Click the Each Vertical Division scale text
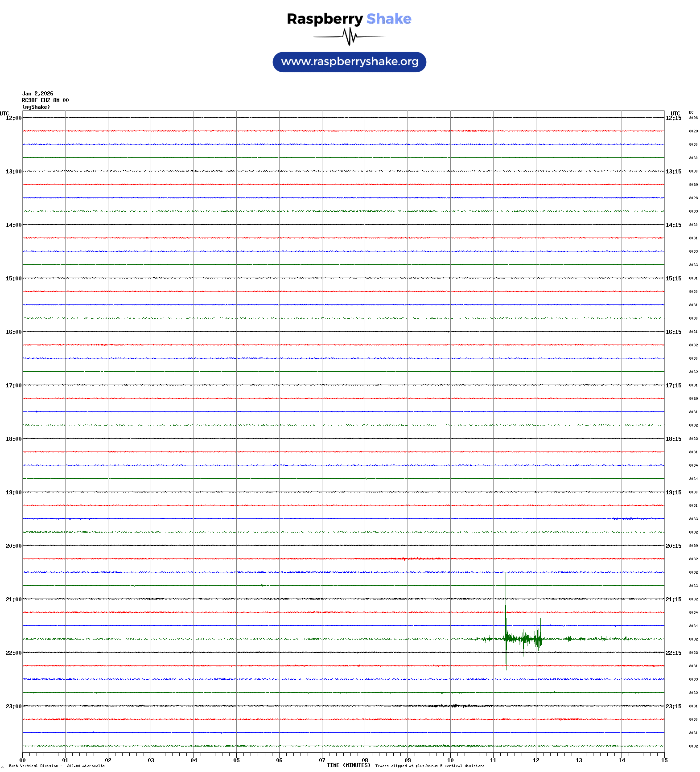The image size is (700, 772). tap(57, 766)
